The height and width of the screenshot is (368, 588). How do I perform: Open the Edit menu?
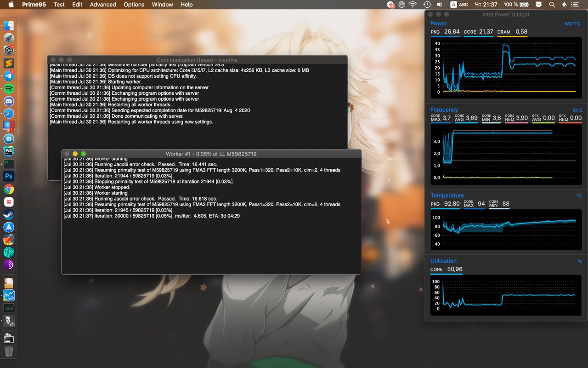[77, 5]
